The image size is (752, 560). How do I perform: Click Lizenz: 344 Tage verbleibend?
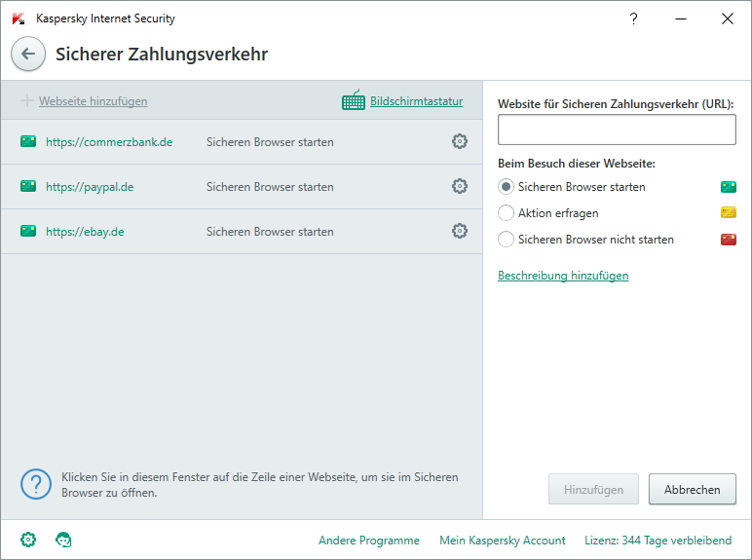click(x=658, y=541)
